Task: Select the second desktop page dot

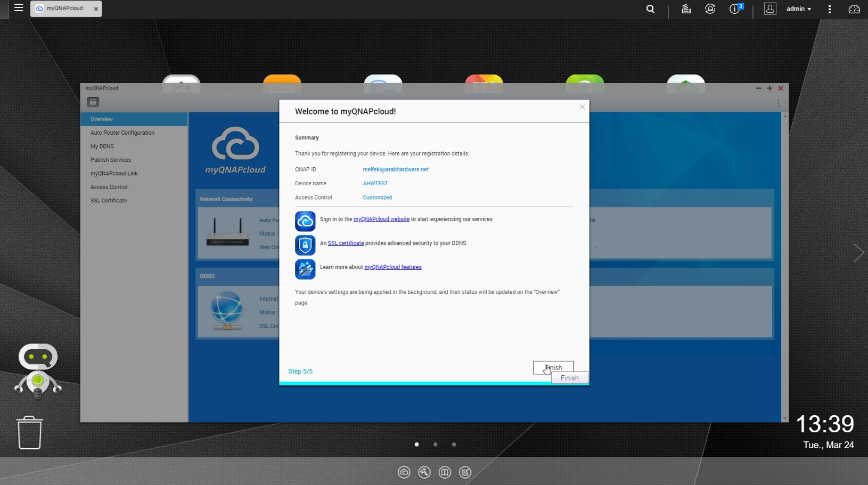Action: pos(435,445)
